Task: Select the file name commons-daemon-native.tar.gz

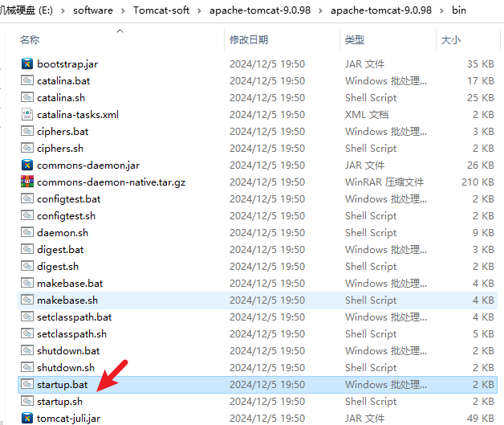Action: point(112,182)
